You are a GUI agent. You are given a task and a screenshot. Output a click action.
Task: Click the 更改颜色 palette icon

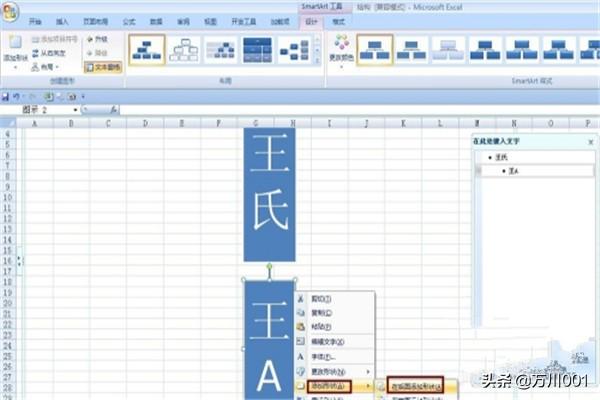point(342,42)
